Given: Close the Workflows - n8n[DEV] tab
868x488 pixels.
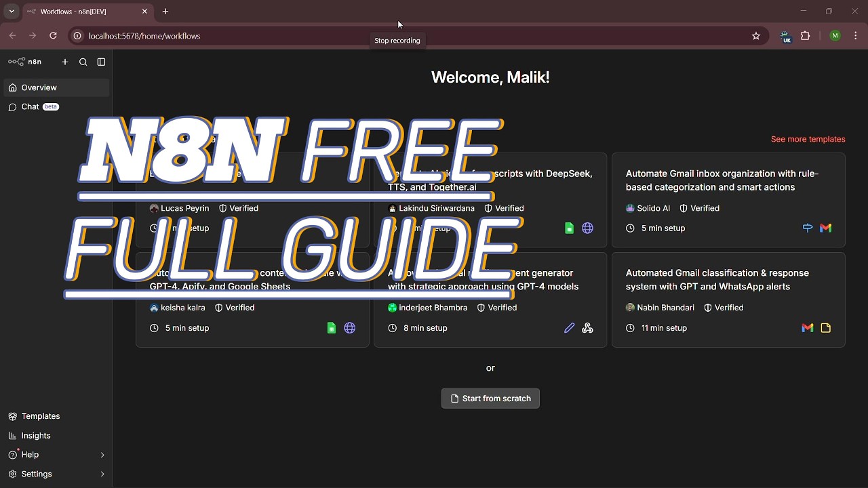Looking at the screenshot, I should (x=144, y=12).
